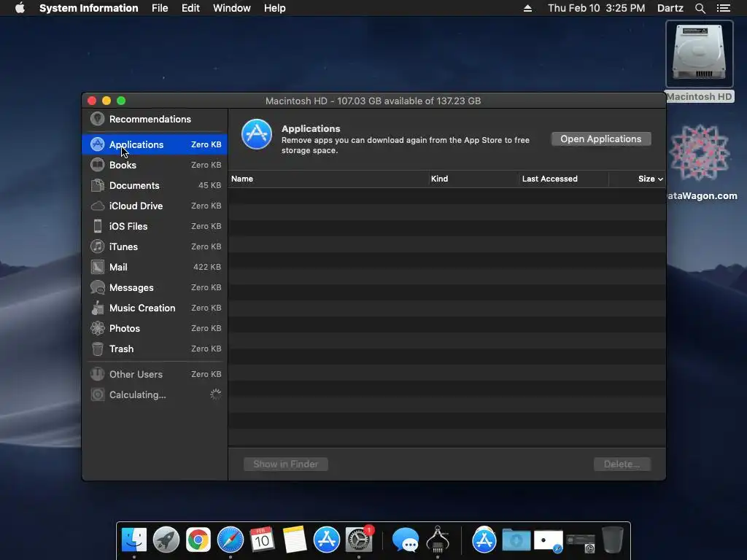Open Calendar from the Dock
747x560 pixels.
[262, 540]
